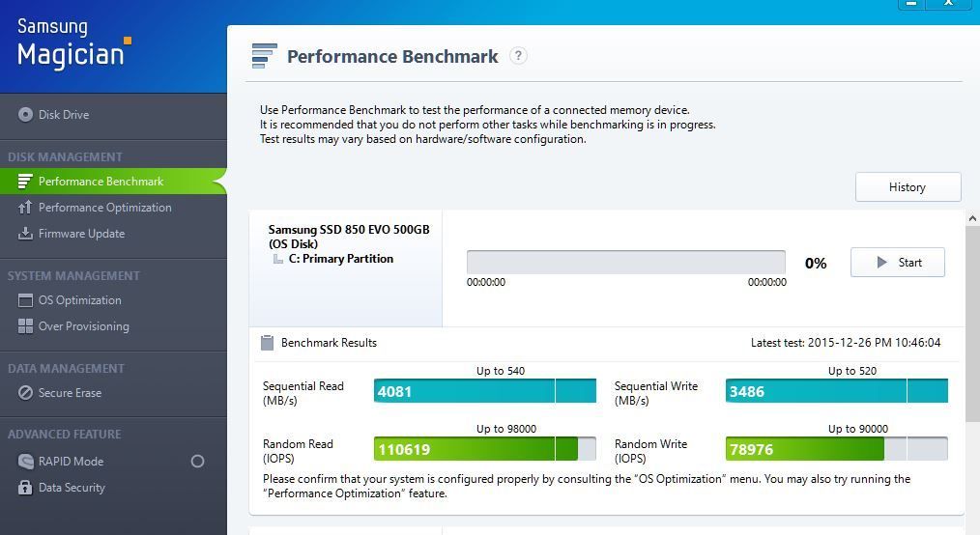Click the DATA MANAGEMENT section header
The width and height of the screenshot is (980, 535).
(x=67, y=368)
